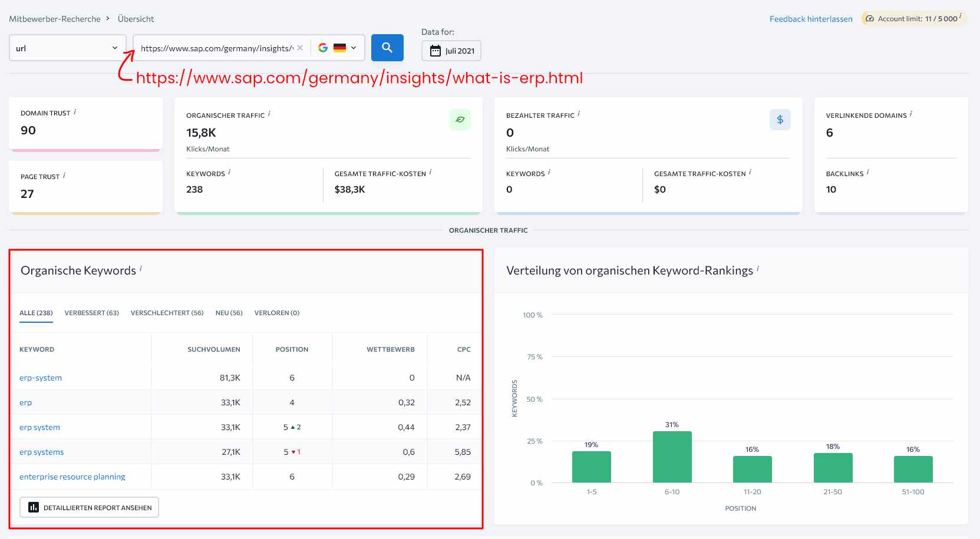Click the 1-5 position bar in chart
Viewport: 980px width, 539px height.
point(591,467)
